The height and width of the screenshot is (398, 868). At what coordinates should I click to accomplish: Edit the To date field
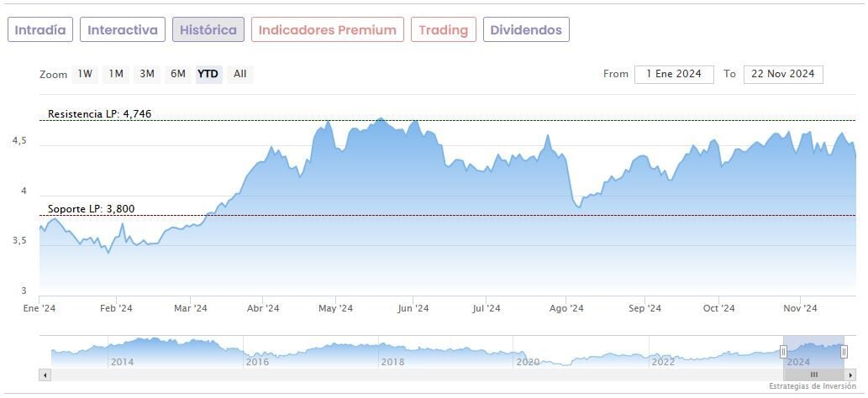pos(783,74)
